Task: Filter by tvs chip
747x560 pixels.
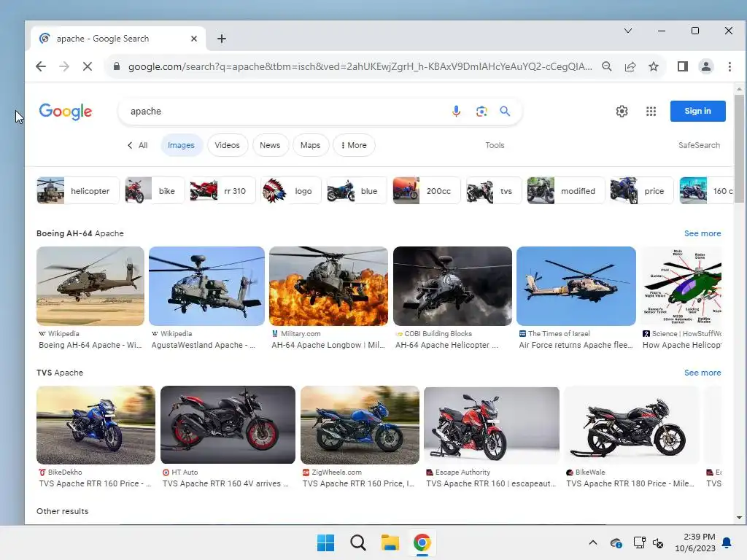Action: tap(494, 190)
